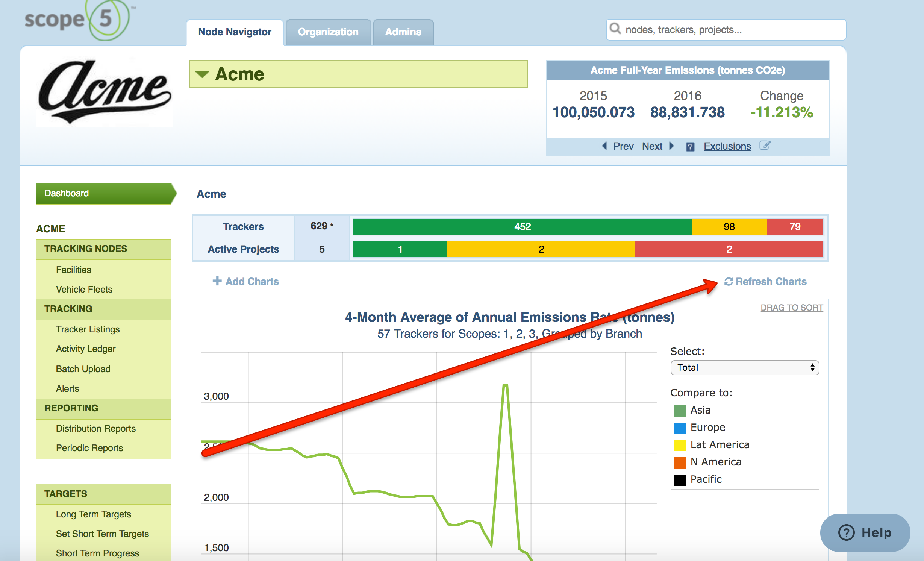Click the Next right arrow icon
The width and height of the screenshot is (924, 561).
click(671, 146)
